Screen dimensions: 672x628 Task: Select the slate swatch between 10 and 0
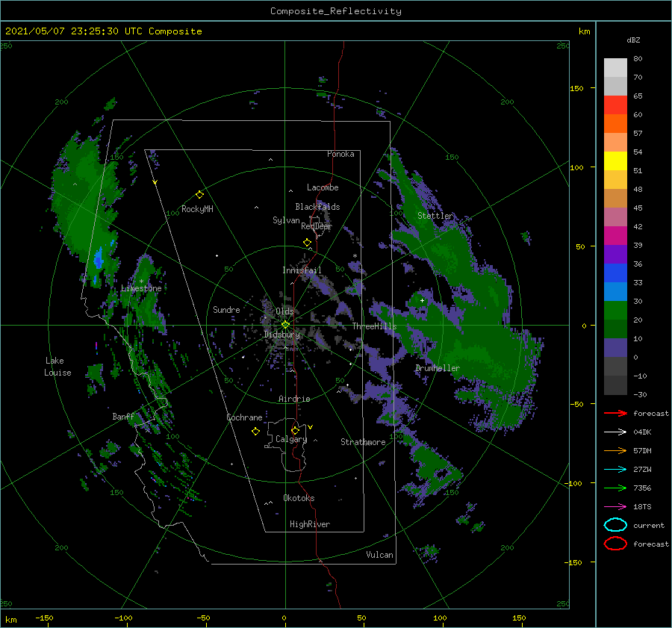[615, 348]
